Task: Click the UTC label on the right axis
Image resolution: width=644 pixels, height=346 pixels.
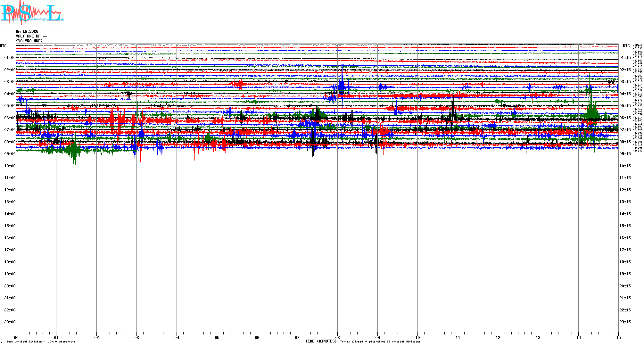Action: [x=626, y=46]
